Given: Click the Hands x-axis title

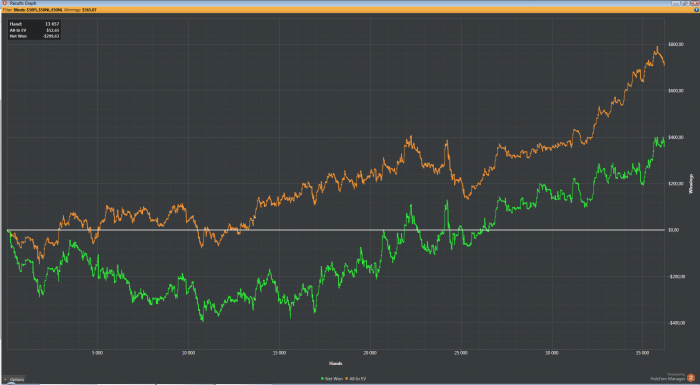Looking at the screenshot, I should pos(335,364).
